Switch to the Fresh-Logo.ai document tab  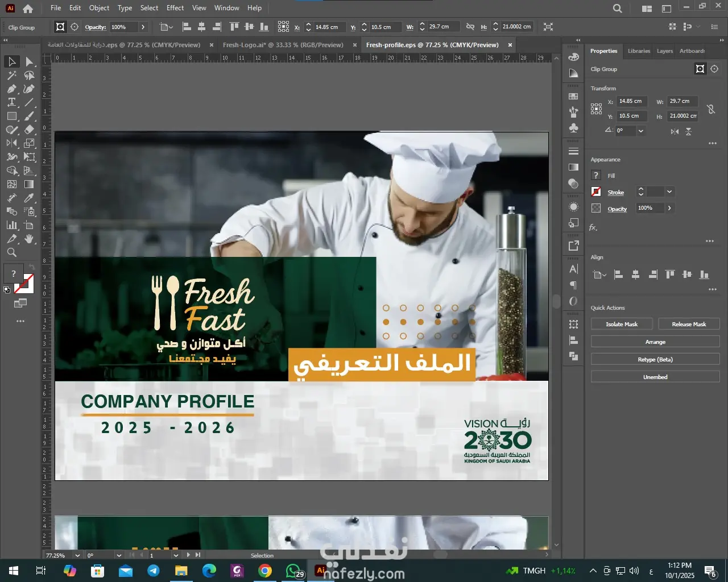point(283,45)
